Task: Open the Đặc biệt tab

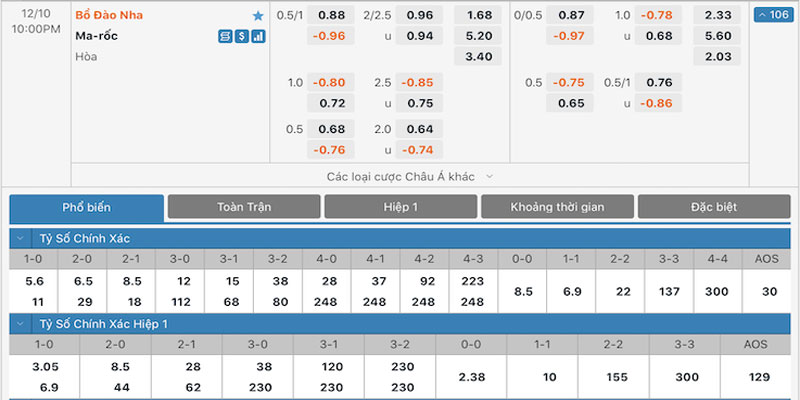Action: pos(714,207)
